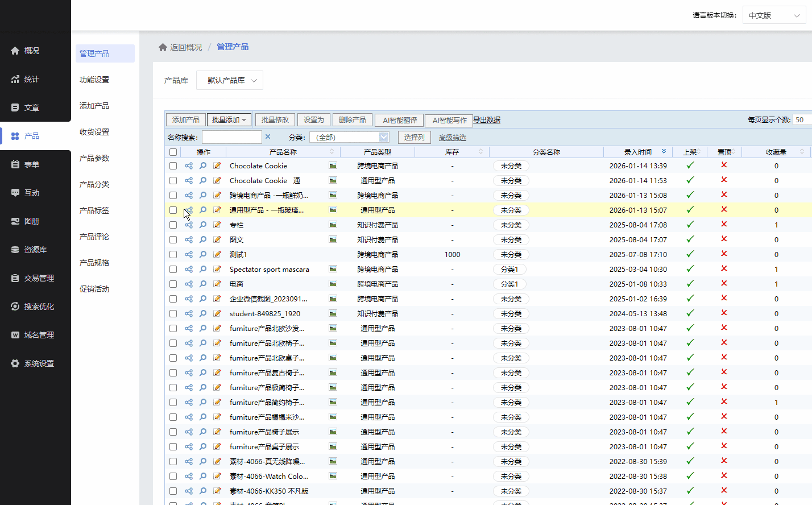Click green checkmark for Spectator sport mascara

click(x=690, y=269)
